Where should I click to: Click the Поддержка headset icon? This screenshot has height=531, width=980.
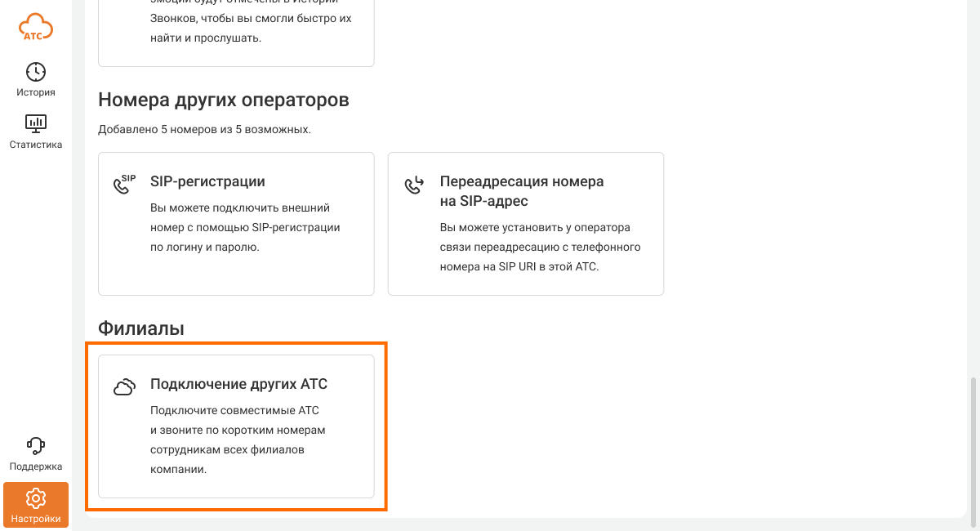[36, 445]
